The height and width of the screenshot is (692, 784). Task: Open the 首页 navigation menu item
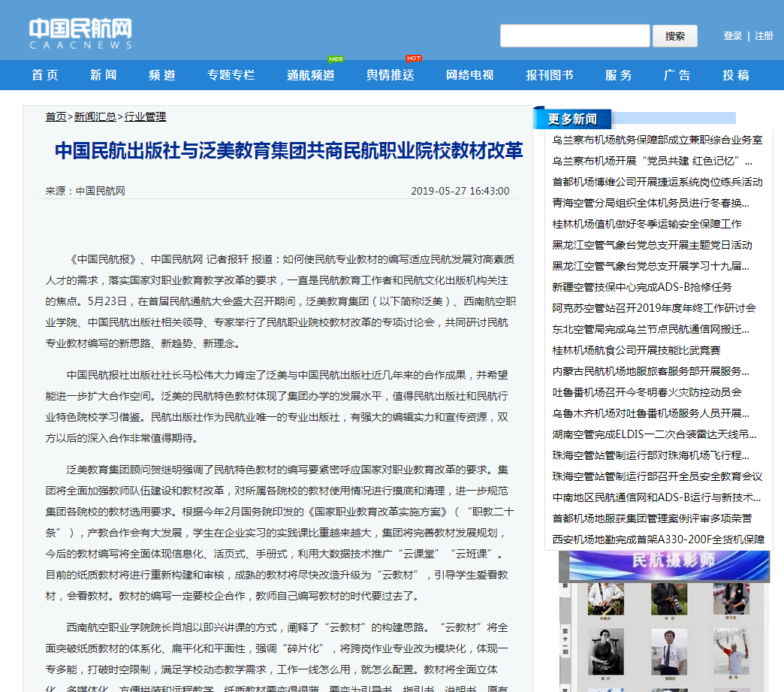pyautogui.click(x=44, y=75)
